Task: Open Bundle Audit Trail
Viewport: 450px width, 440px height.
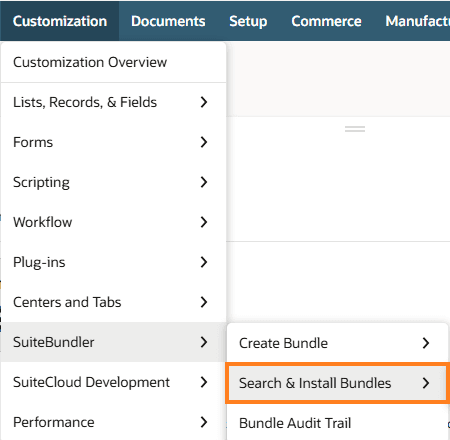Action: (x=337, y=423)
